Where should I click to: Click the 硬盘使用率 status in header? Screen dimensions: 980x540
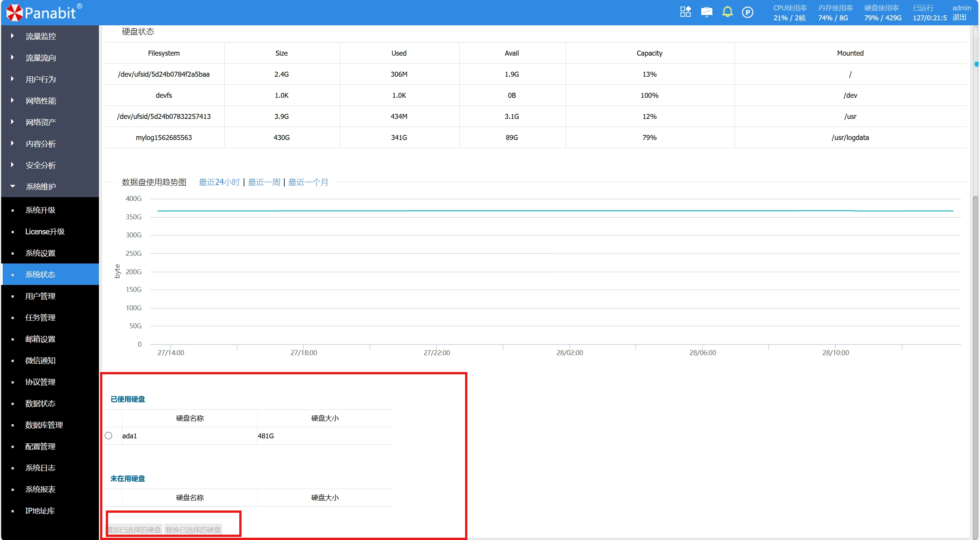(883, 13)
